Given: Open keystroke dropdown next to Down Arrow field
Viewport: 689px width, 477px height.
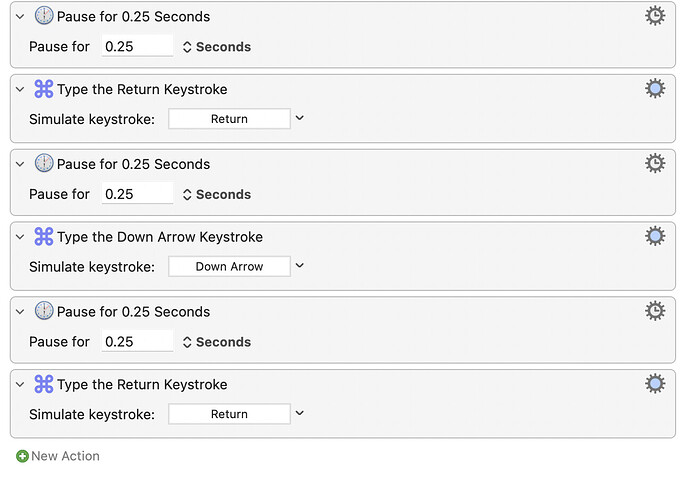Looking at the screenshot, I should [300, 266].
